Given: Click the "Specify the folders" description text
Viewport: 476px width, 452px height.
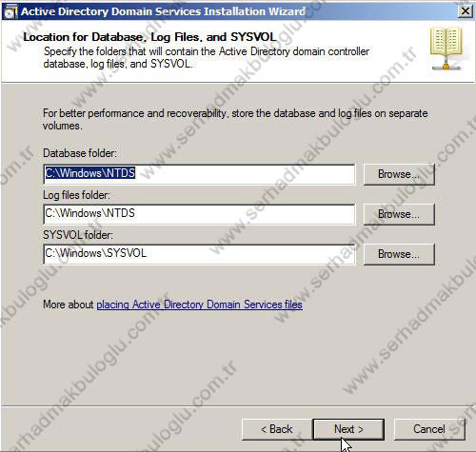Looking at the screenshot, I should pyautogui.click(x=207, y=57).
